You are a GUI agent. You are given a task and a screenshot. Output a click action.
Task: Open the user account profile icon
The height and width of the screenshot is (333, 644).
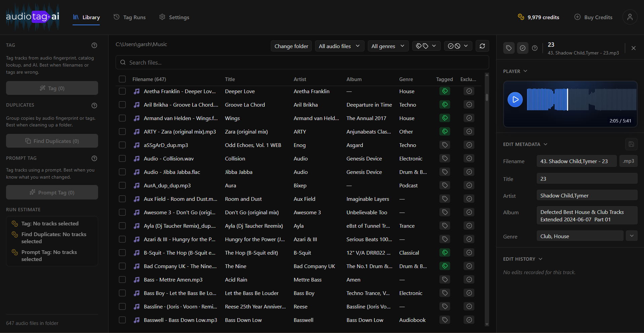[x=630, y=17]
